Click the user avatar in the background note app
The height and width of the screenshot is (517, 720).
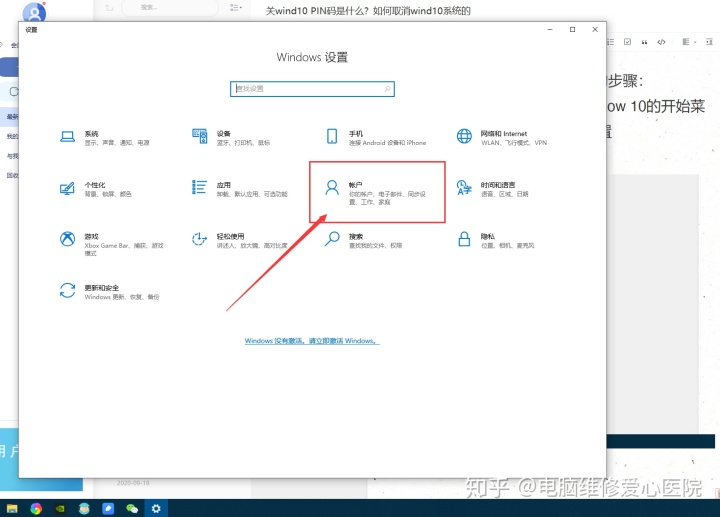click(35, 12)
